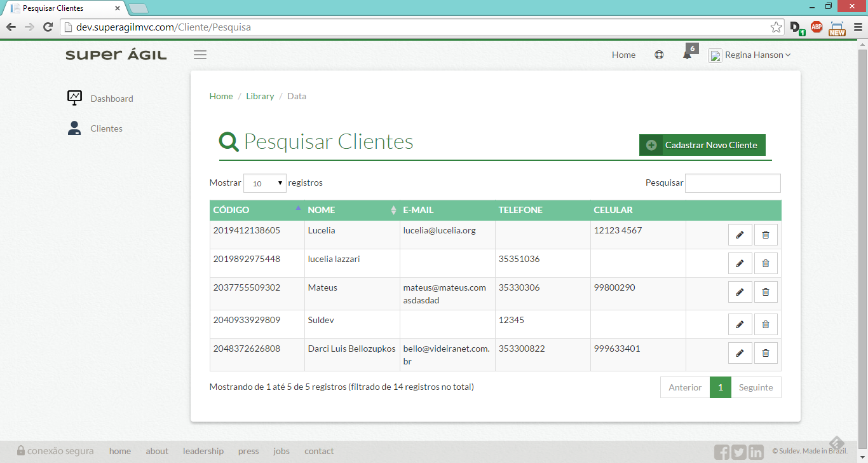Click the lifebuoy support icon
868x463 pixels.
click(659, 55)
